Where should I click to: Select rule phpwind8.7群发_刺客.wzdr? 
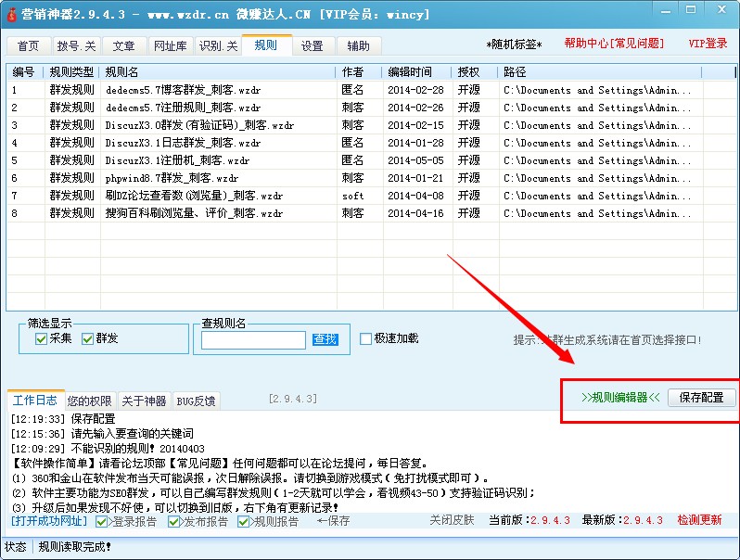172,178
